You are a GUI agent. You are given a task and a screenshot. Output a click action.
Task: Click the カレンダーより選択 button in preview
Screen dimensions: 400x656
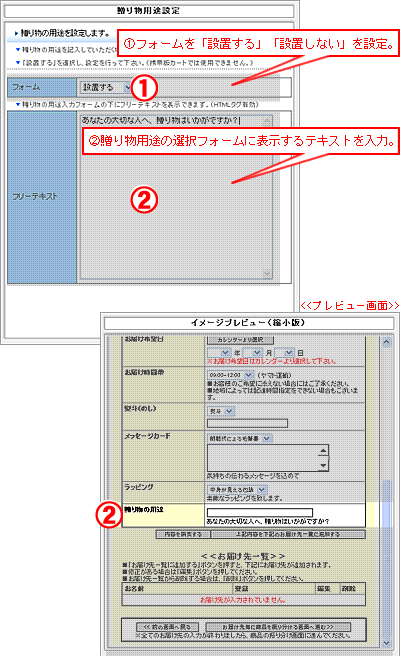point(240,340)
